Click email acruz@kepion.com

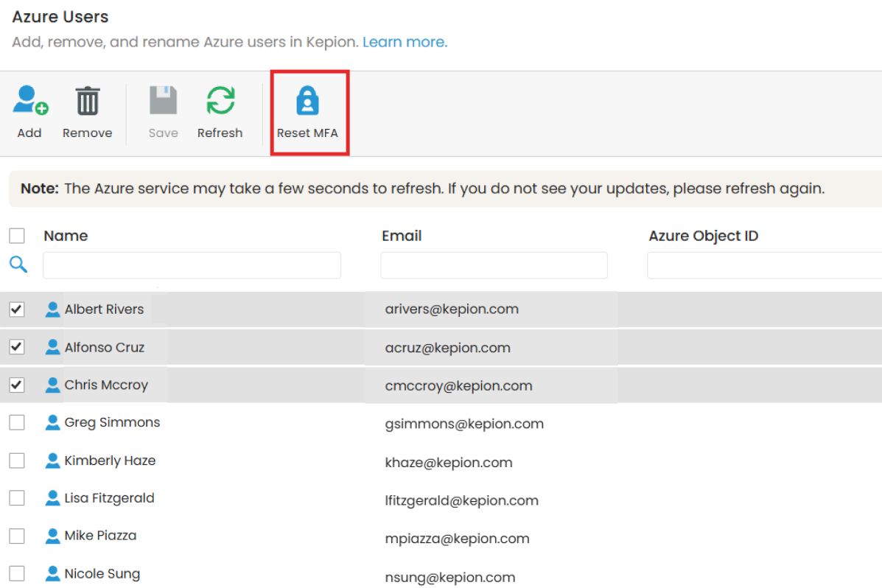[x=448, y=349]
